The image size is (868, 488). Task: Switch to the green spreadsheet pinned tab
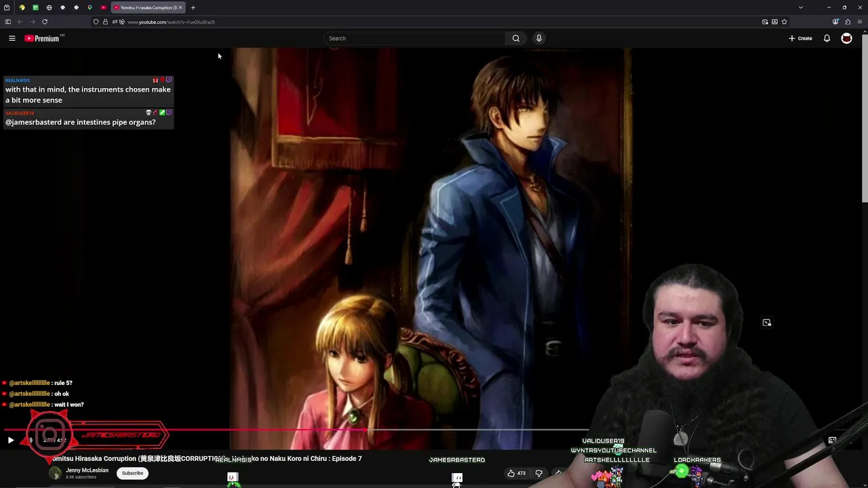tap(35, 7)
